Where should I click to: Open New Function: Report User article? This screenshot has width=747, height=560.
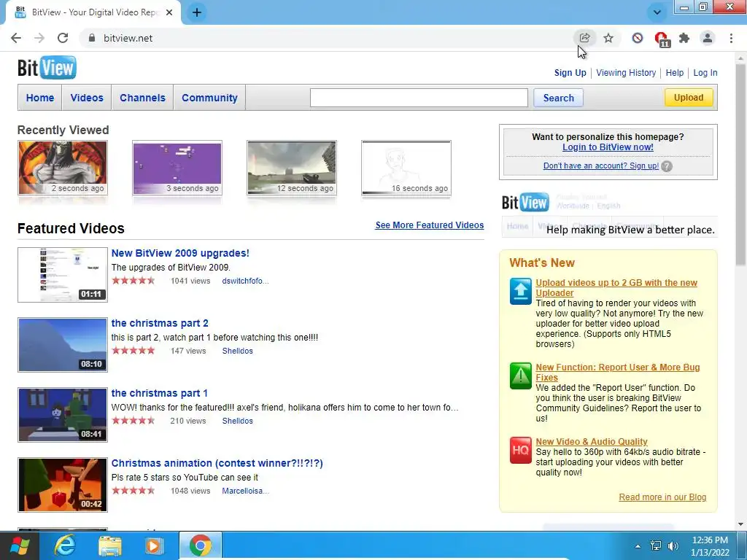click(x=617, y=373)
